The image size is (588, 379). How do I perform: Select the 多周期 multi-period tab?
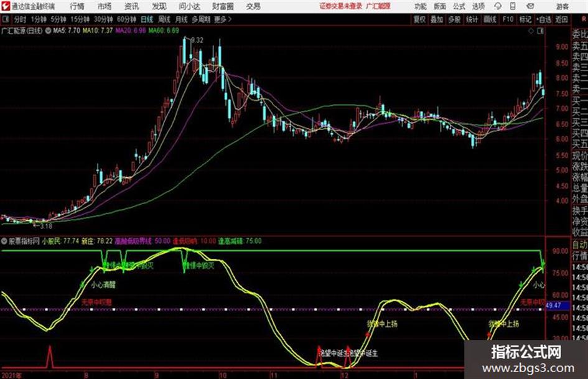pos(201,19)
